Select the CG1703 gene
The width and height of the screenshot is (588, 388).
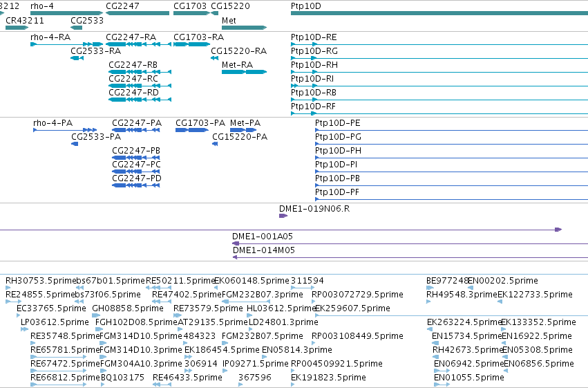(x=191, y=13)
